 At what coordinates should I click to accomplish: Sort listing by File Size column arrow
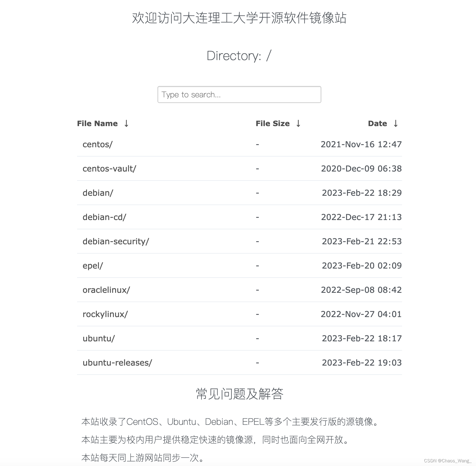pos(298,123)
